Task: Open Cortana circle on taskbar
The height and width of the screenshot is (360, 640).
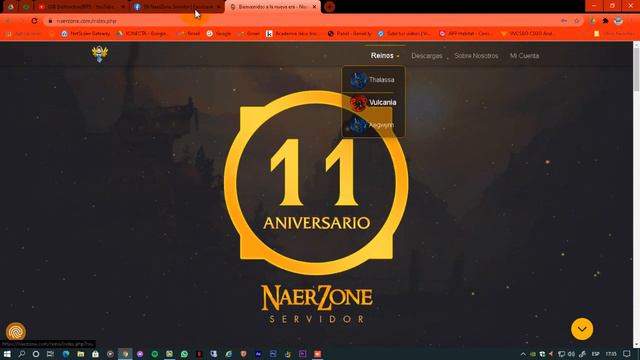Action: 36,354
